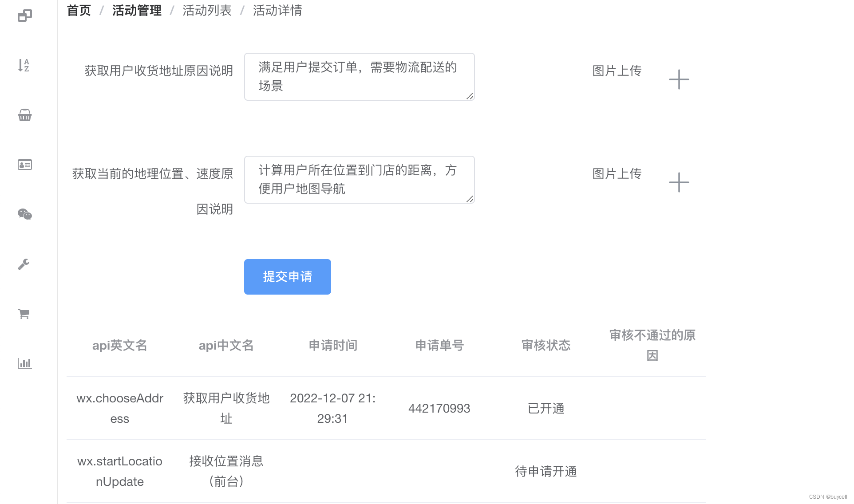The image size is (854, 504).
Task: Go to 首页 breadcrumb
Action: tap(79, 10)
